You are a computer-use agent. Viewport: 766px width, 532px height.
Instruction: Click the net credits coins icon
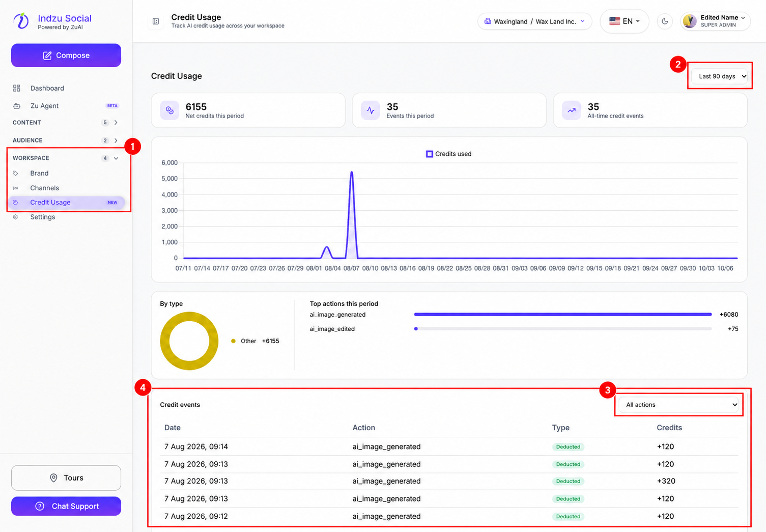[x=169, y=110]
